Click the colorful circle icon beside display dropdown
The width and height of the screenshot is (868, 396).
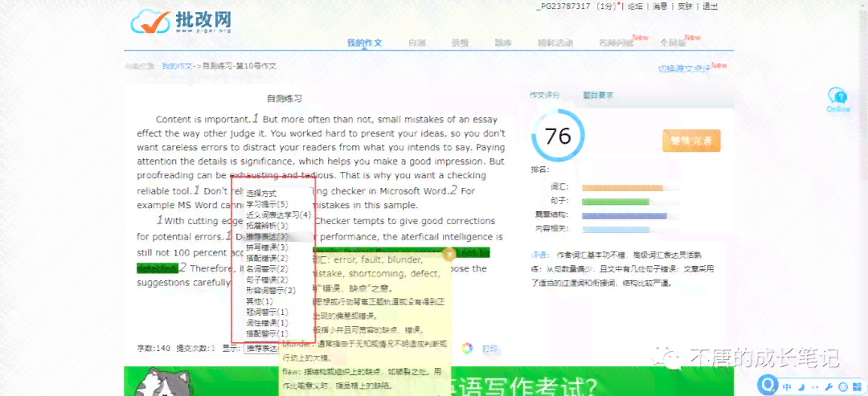pos(467,349)
